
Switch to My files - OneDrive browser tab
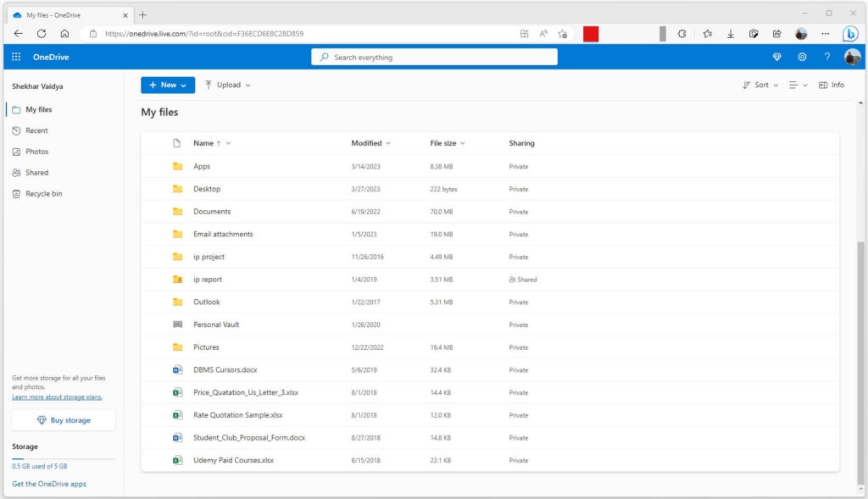(70, 15)
